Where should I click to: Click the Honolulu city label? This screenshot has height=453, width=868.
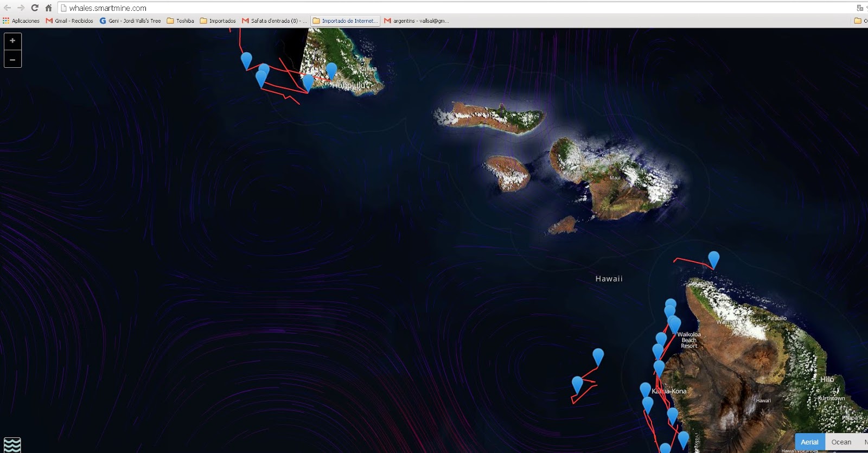tap(349, 86)
